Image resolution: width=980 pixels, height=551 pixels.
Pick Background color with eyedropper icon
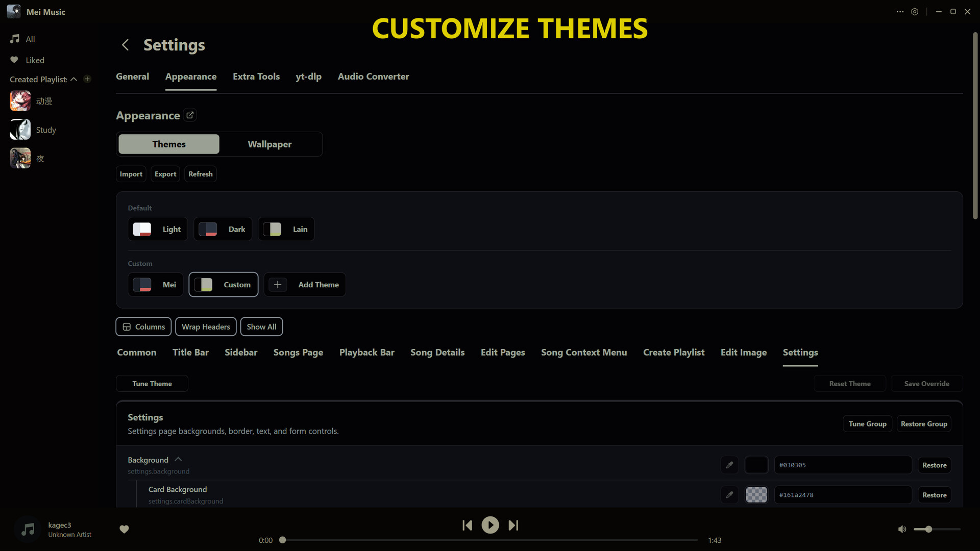[x=730, y=465]
